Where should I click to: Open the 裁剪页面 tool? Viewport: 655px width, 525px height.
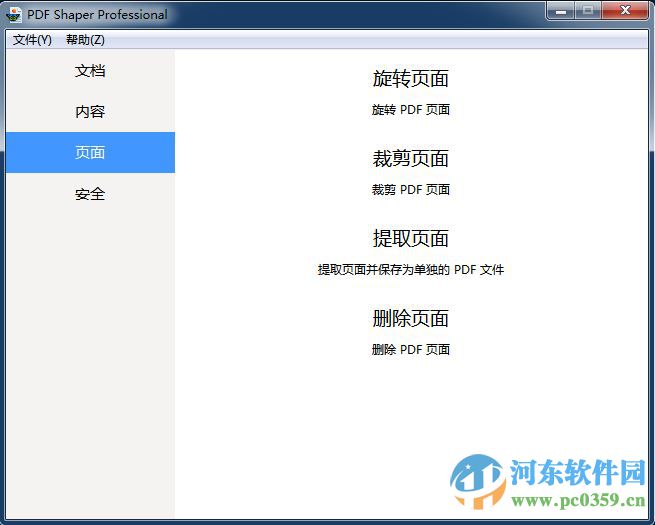click(x=411, y=159)
